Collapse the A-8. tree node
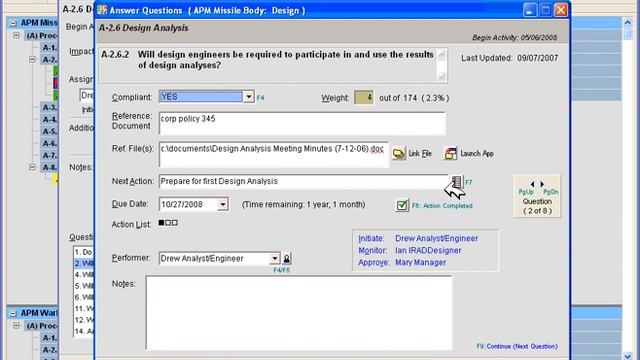Image resolution: width=640 pixels, height=360 pixels. pos(32,167)
